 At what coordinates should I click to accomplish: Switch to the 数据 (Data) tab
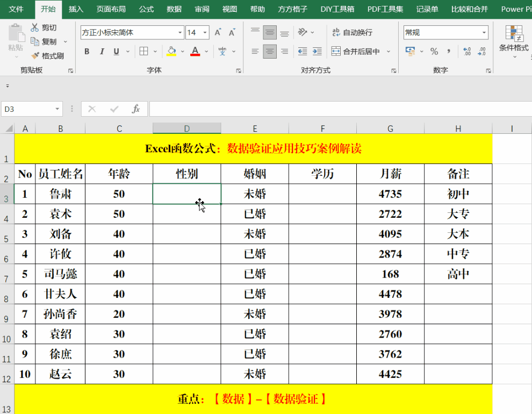(x=174, y=9)
